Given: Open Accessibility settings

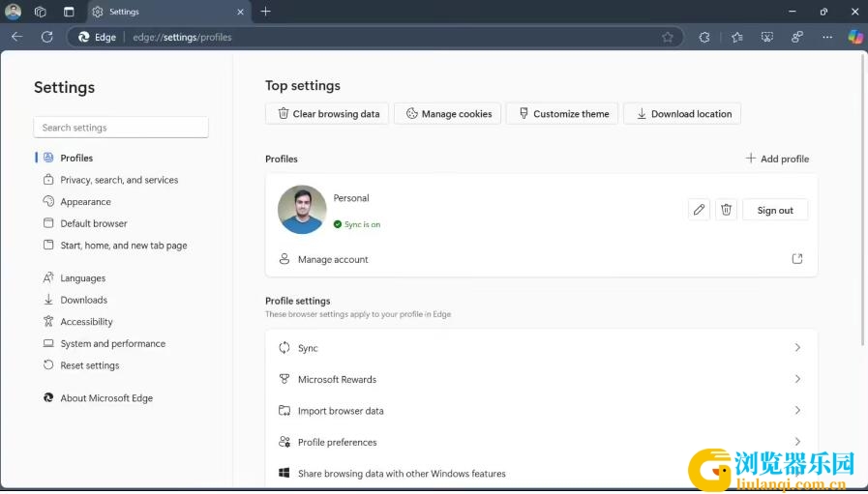Looking at the screenshot, I should click(86, 321).
